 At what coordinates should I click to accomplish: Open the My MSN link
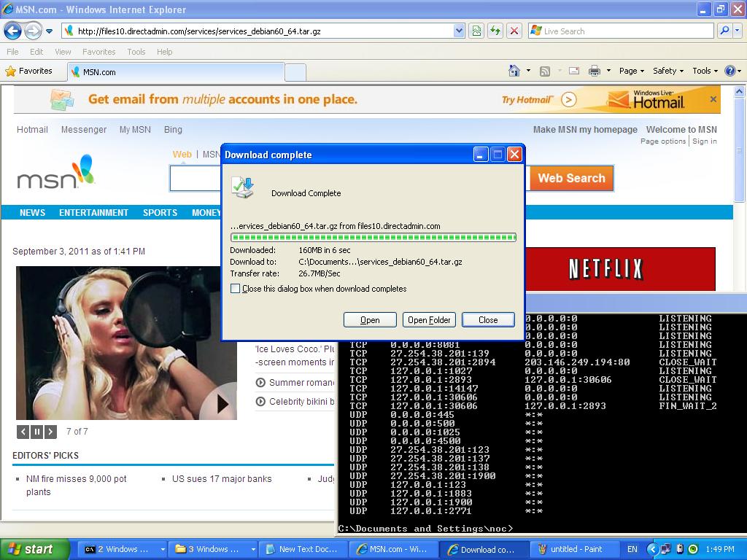tap(135, 130)
